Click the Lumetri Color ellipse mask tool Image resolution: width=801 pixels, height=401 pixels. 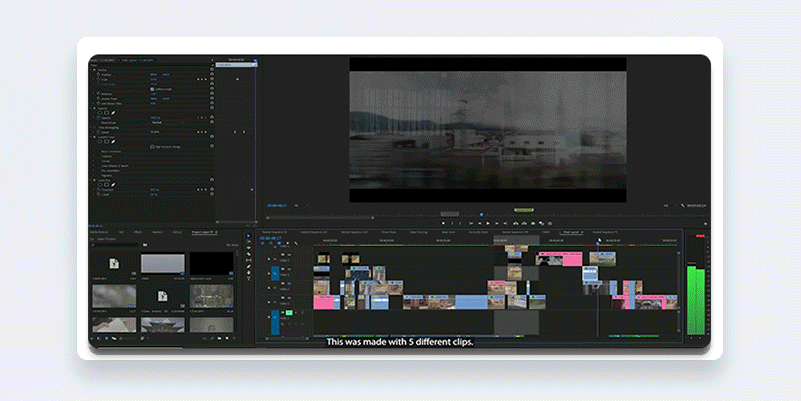[x=100, y=141]
